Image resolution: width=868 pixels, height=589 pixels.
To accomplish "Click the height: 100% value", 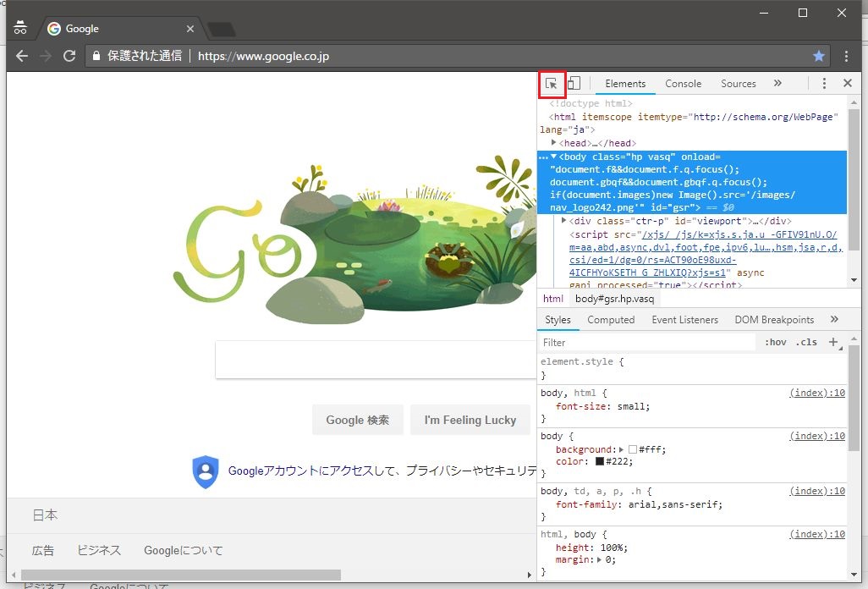I will point(611,548).
